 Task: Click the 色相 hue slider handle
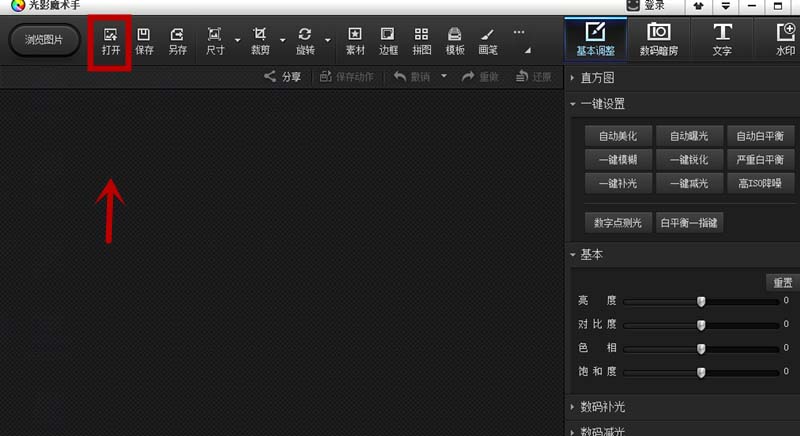(701, 348)
